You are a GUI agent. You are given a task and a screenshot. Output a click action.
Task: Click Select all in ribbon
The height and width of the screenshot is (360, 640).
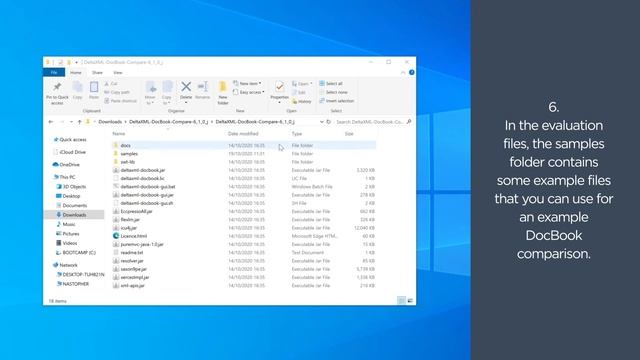pyautogui.click(x=331, y=84)
